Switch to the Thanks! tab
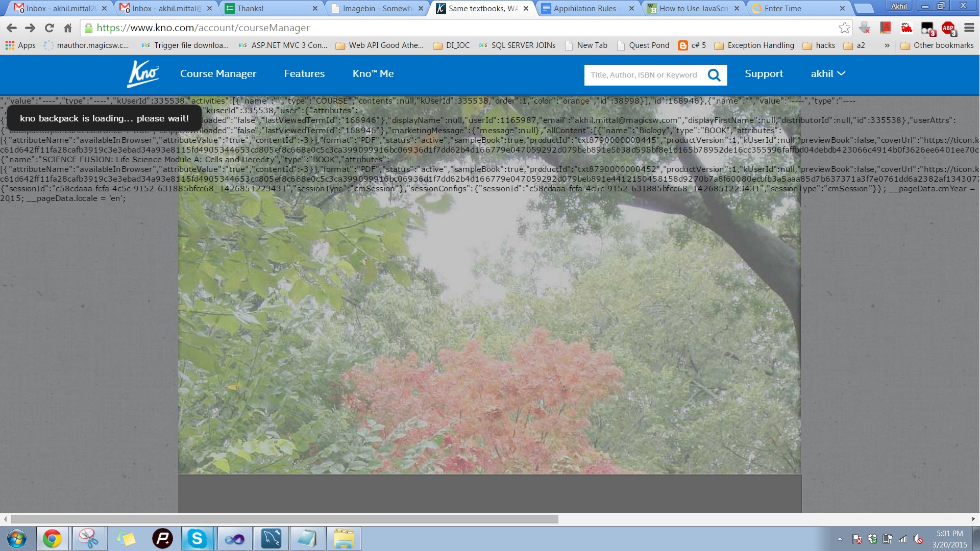 272,8
